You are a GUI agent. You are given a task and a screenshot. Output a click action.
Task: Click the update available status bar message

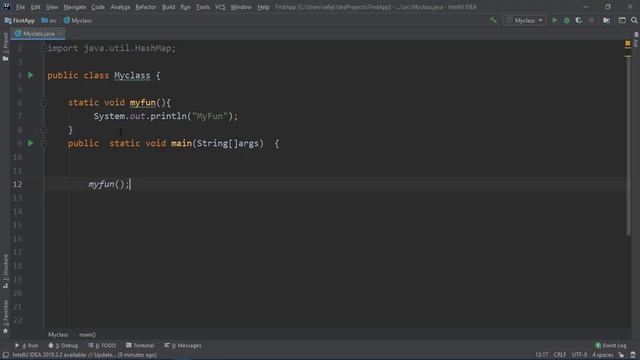(84, 355)
